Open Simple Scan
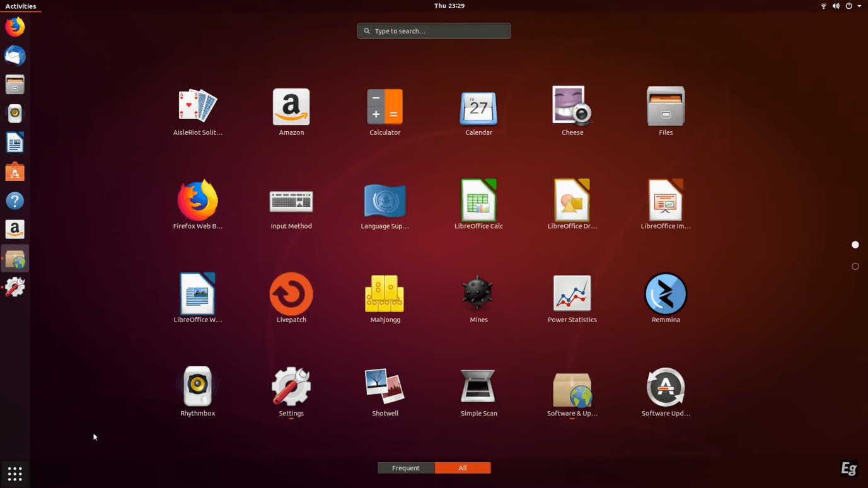The image size is (868, 488). (478, 392)
